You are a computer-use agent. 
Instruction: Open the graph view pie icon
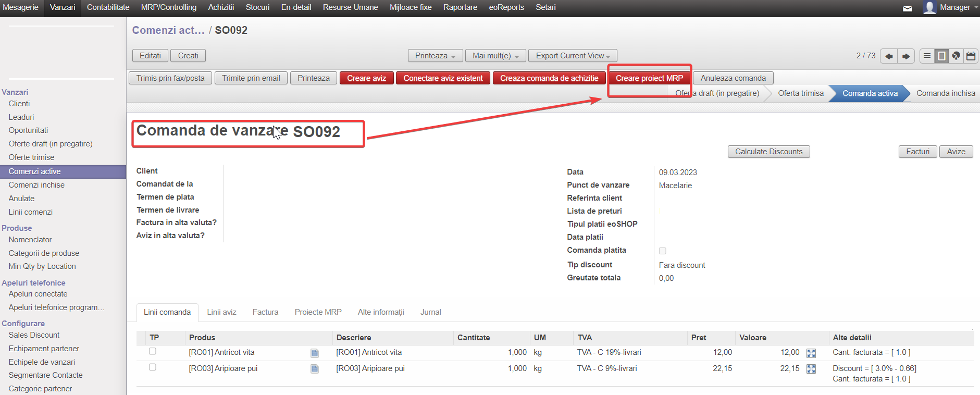956,56
